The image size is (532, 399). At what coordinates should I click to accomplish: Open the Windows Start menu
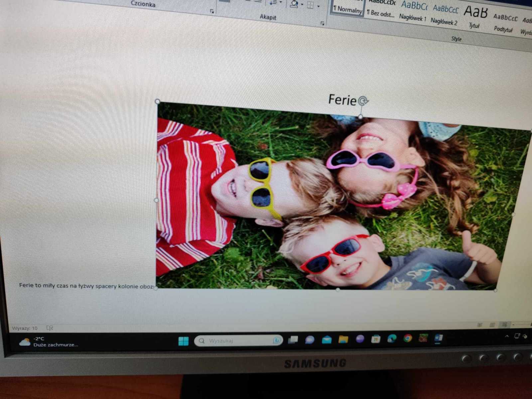[x=183, y=341]
